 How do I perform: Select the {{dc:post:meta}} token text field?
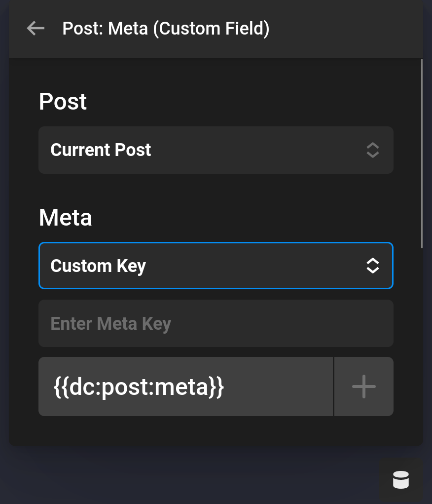pos(186,387)
